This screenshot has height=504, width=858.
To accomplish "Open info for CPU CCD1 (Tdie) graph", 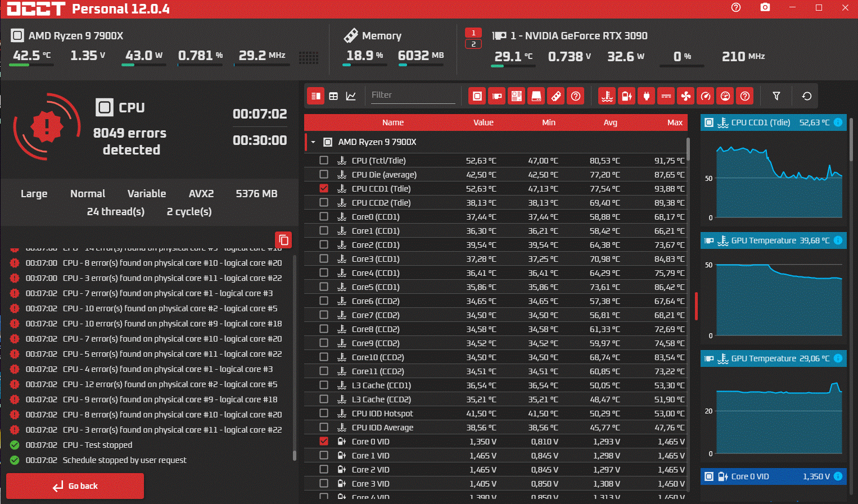I will coord(838,122).
